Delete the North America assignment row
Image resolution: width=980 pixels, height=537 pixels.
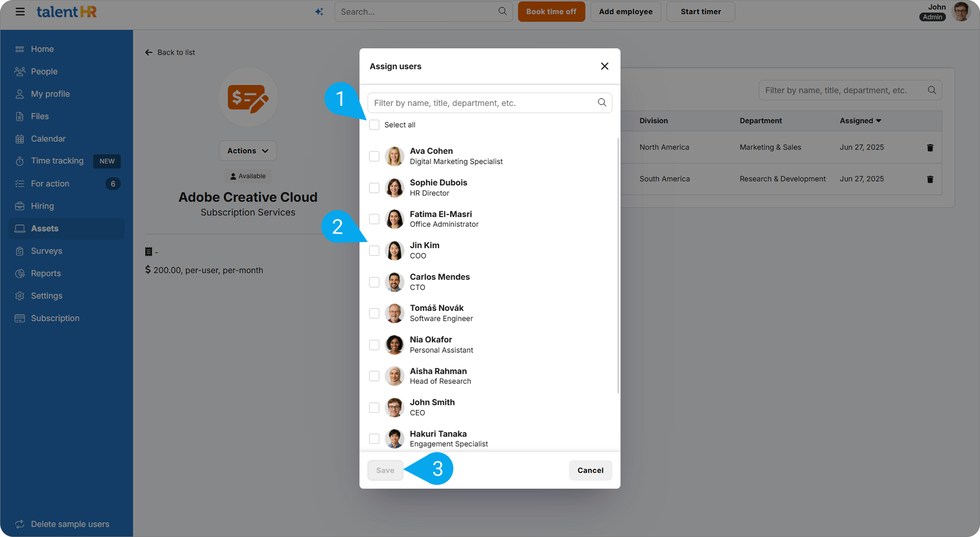click(x=930, y=148)
